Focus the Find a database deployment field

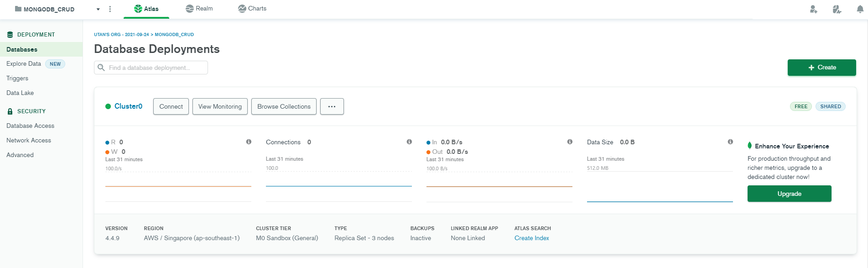click(151, 68)
